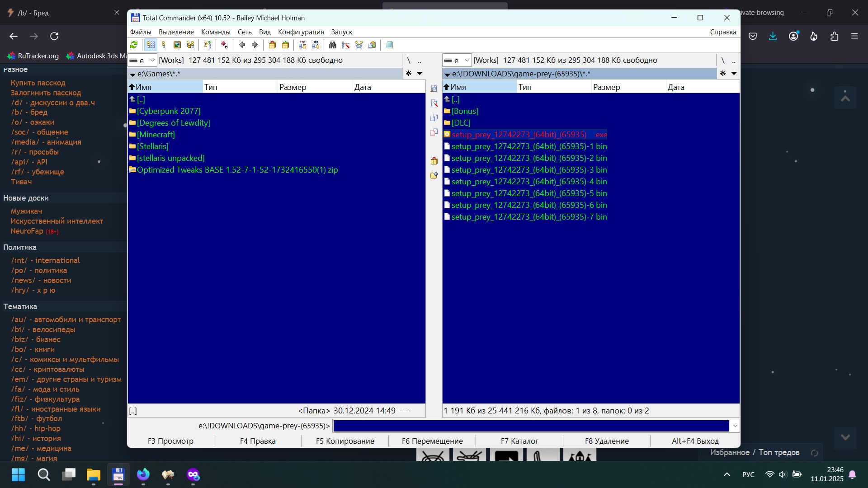The image size is (868, 488).
Task: Launch Notepad from the toolbar
Action: 389,45
